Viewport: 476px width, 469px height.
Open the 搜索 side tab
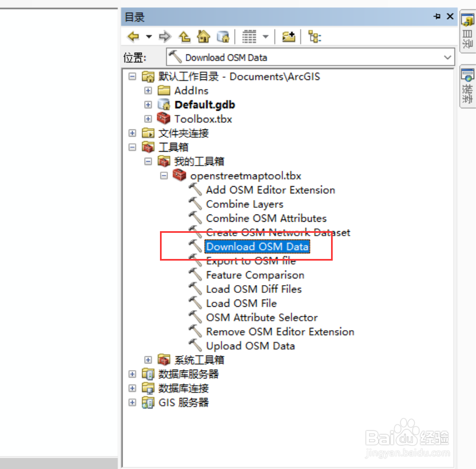pyautogui.click(x=467, y=86)
